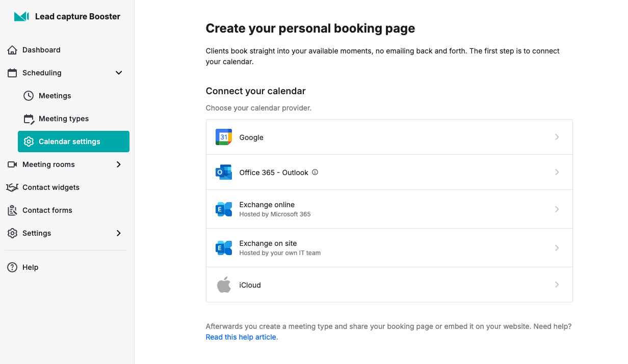
Task: Select the Calendar settings menu item
Action: point(73,142)
